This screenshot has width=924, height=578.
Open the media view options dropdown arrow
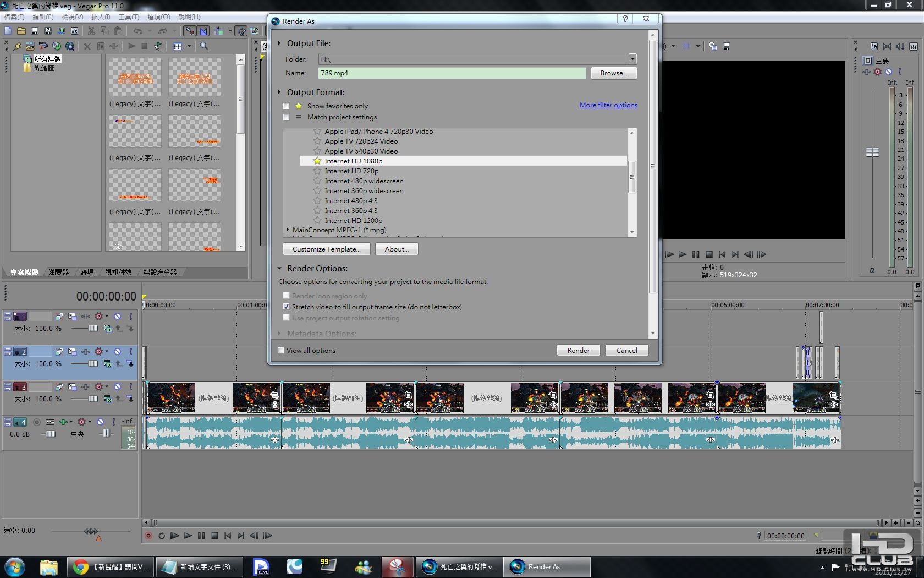click(189, 46)
